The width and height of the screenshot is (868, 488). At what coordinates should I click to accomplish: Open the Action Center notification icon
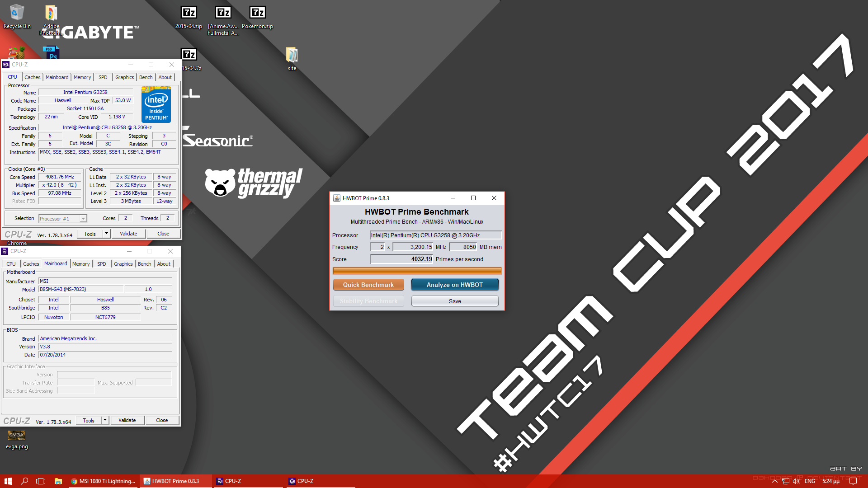(853, 481)
